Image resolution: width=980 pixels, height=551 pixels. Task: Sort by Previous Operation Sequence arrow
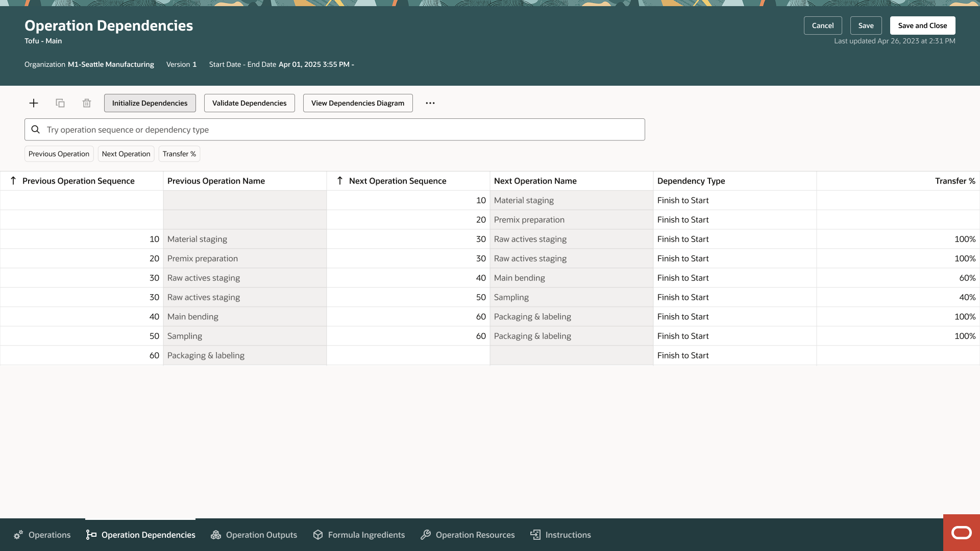(x=13, y=181)
